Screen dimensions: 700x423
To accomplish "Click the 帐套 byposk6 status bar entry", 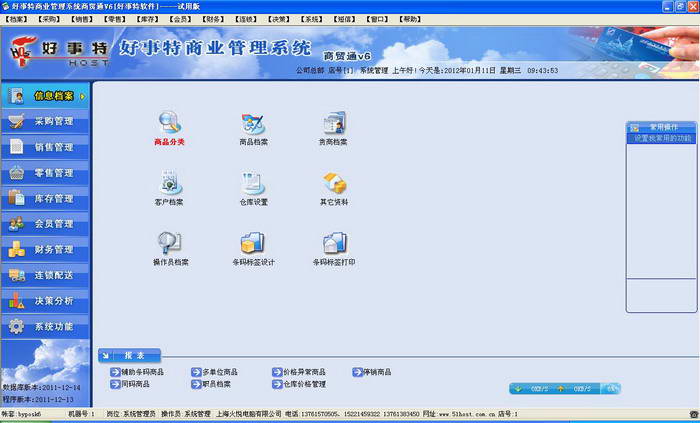I will [x=21, y=414].
